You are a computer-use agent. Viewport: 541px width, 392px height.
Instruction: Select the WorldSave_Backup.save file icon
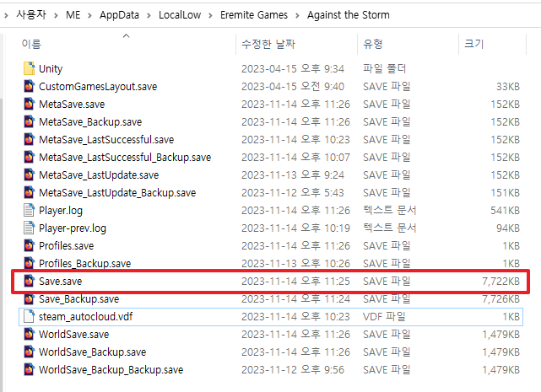coord(29,352)
